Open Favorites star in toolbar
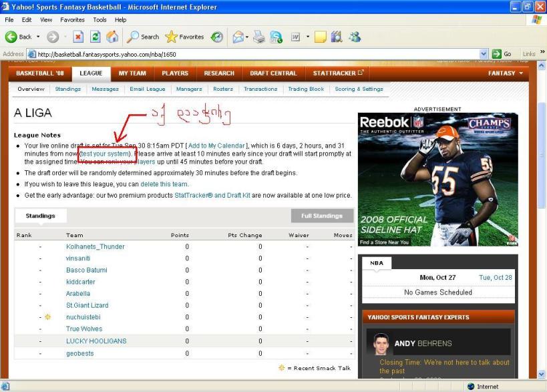 click(x=184, y=37)
